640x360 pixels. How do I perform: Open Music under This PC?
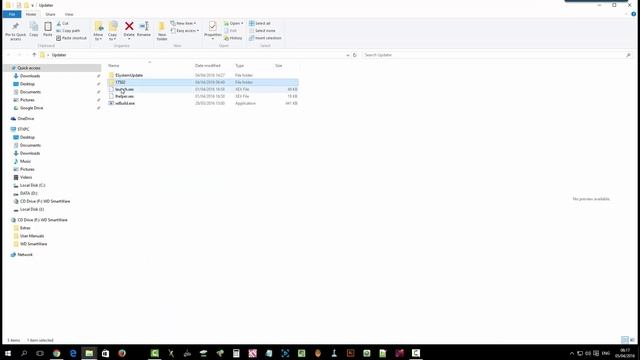click(25, 161)
